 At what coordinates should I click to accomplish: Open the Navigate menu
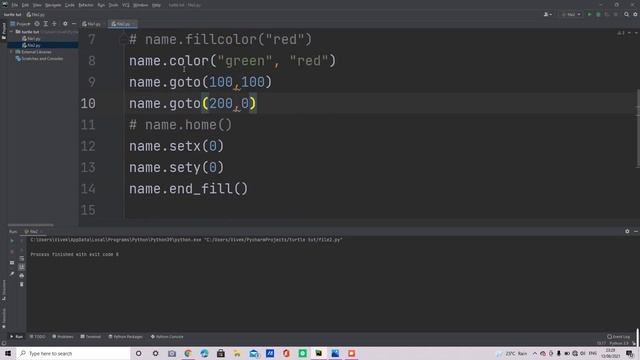pos(53,5)
